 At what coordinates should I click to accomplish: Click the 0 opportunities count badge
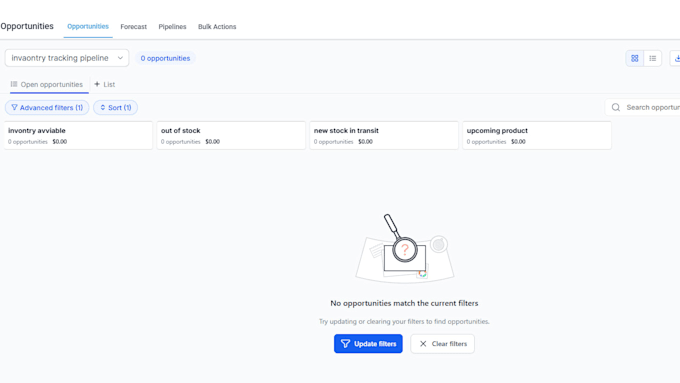tap(165, 58)
